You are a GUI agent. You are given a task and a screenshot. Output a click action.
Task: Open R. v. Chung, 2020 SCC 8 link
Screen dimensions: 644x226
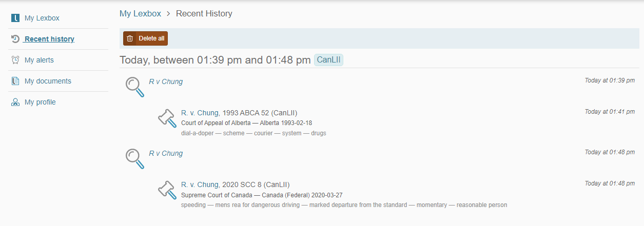[x=236, y=184]
